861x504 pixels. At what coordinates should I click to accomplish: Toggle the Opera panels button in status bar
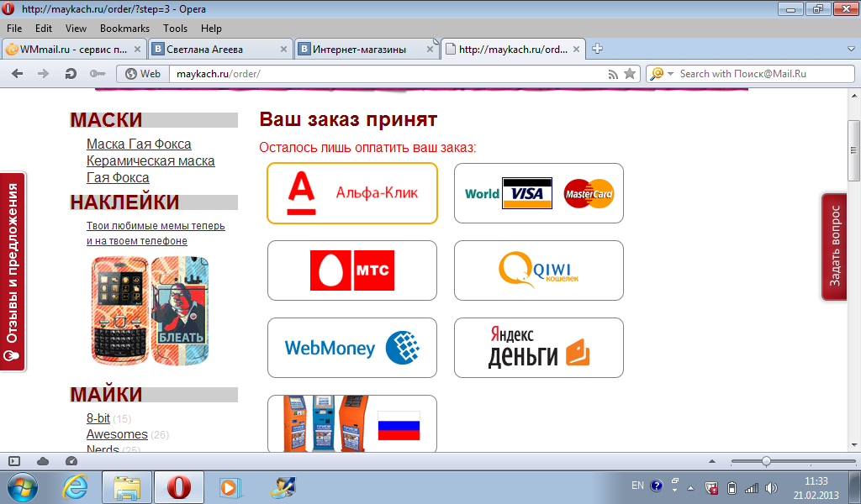click(14, 461)
